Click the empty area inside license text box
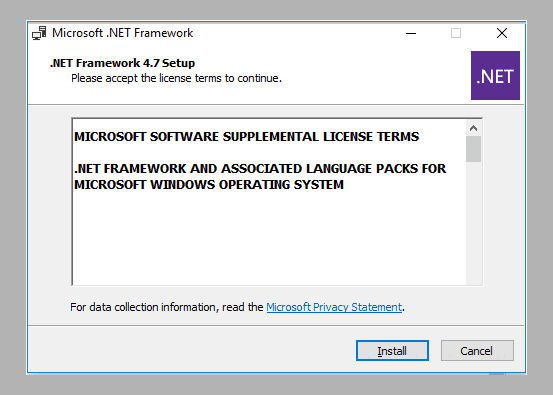Viewport: 553px width, 395px height. click(x=269, y=240)
